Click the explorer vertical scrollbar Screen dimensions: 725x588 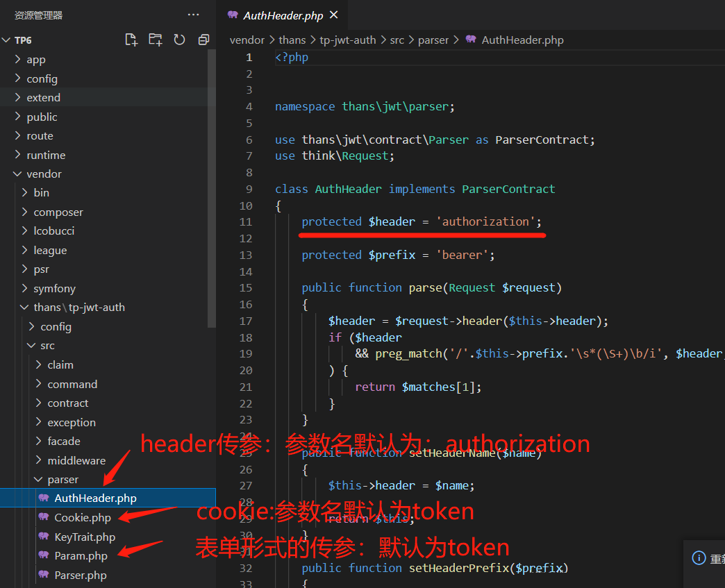212,187
